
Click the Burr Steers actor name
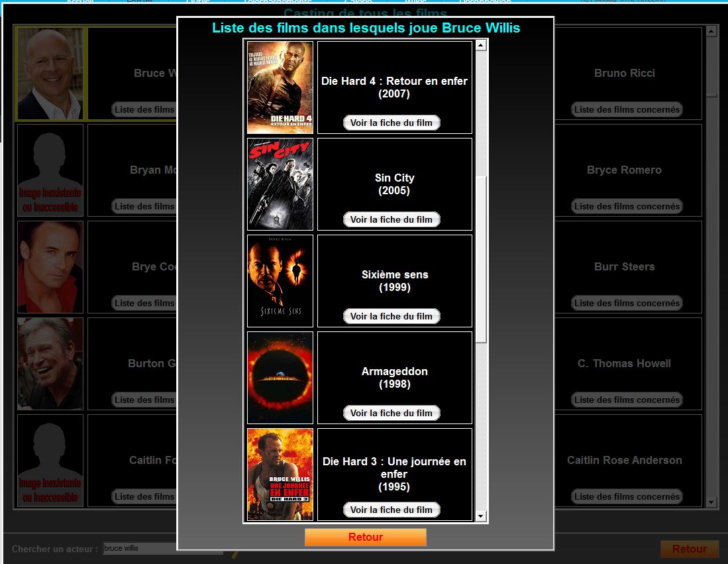(625, 266)
